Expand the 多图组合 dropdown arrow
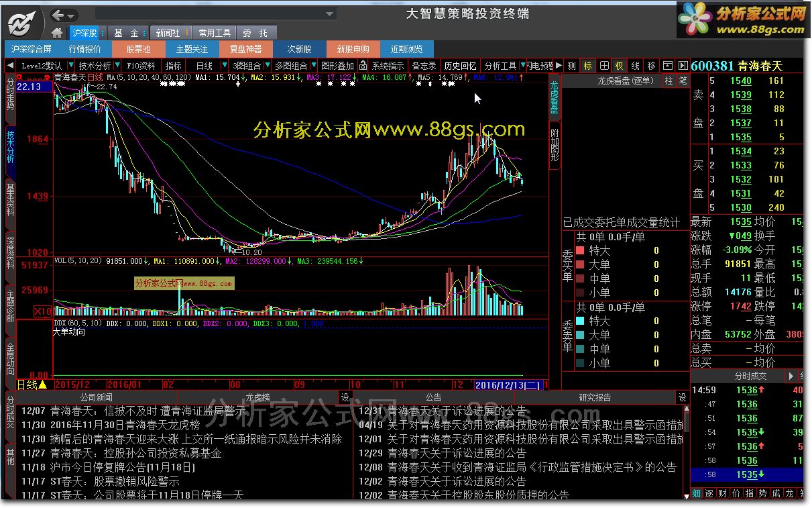 312,66
